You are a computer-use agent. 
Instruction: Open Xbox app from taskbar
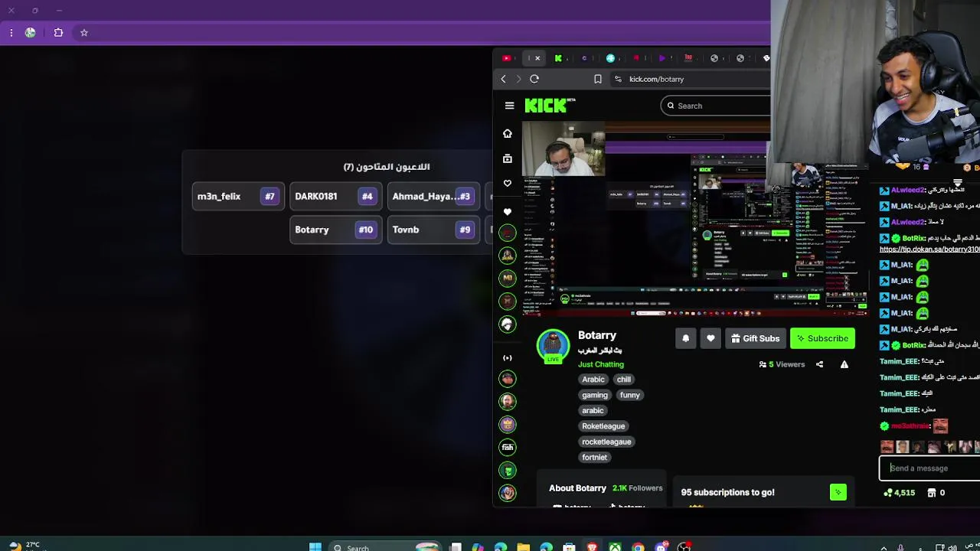point(615,546)
